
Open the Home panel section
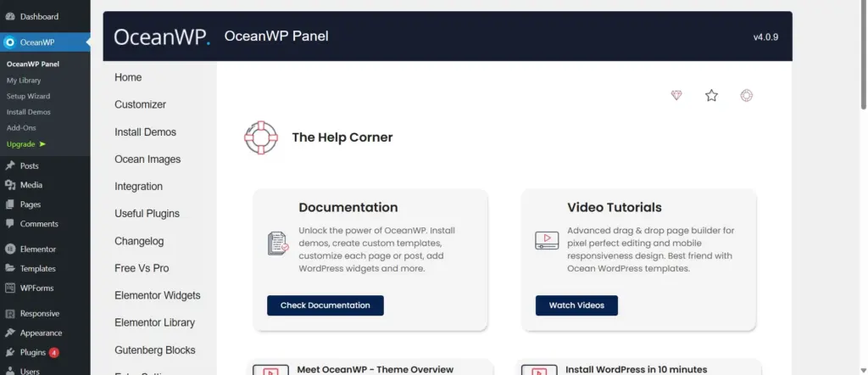129,77
